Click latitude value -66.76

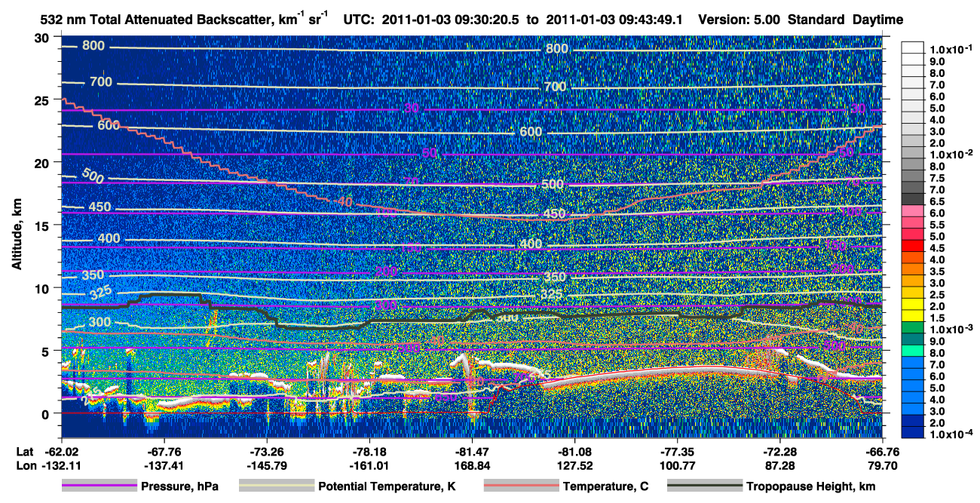point(883,452)
